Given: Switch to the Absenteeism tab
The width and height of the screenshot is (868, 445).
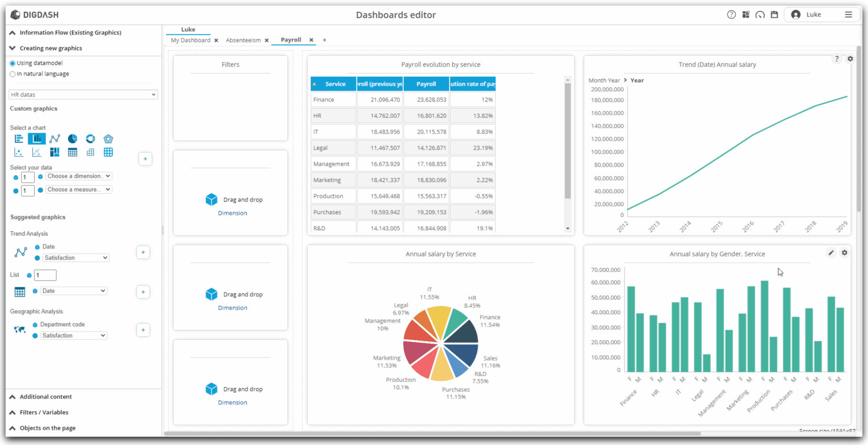Looking at the screenshot, I should click(x=243, y=40).
